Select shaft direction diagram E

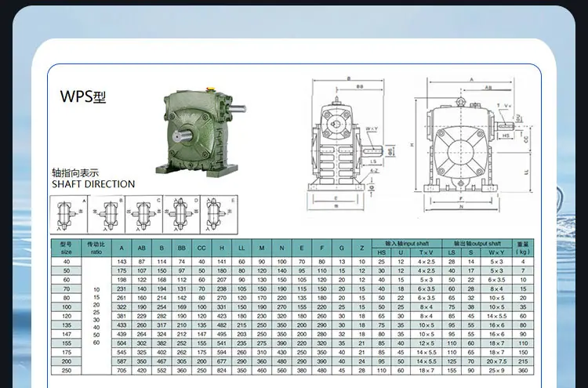(219, 215)
